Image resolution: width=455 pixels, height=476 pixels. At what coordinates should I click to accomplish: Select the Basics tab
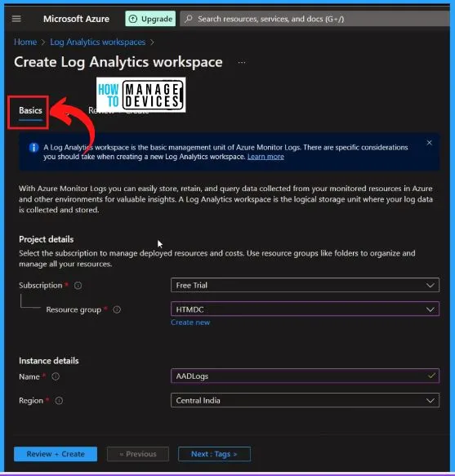point(30,110)
